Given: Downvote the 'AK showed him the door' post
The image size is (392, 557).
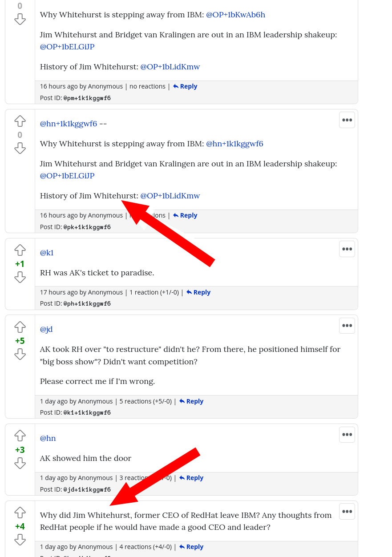Looking at the screenshot, I should 20,463.
